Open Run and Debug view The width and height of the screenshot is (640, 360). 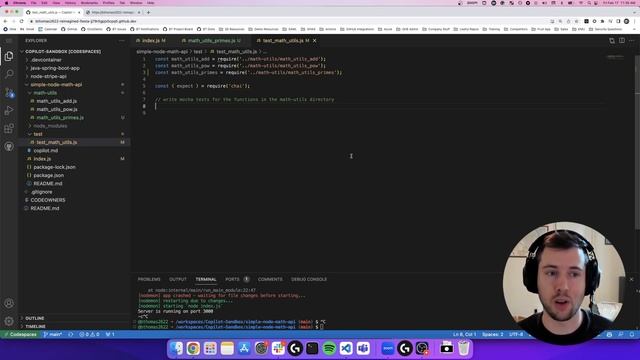tap(9, 110)
